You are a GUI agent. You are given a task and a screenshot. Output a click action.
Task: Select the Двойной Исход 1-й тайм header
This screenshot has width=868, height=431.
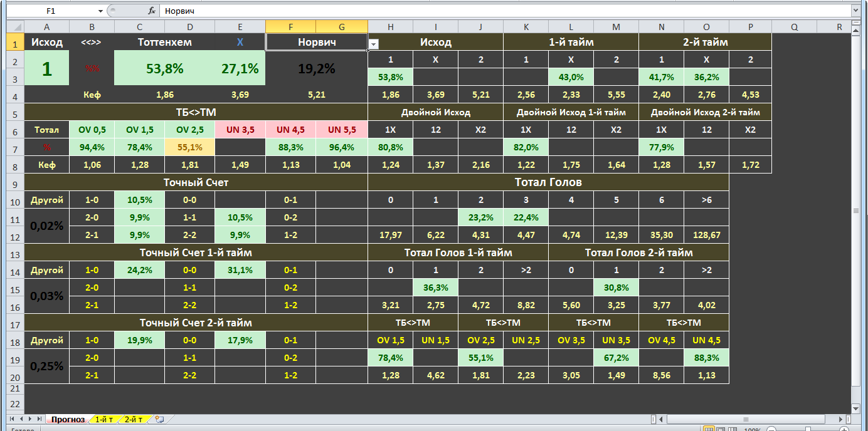pyautogui.click(x=571, y=113)
